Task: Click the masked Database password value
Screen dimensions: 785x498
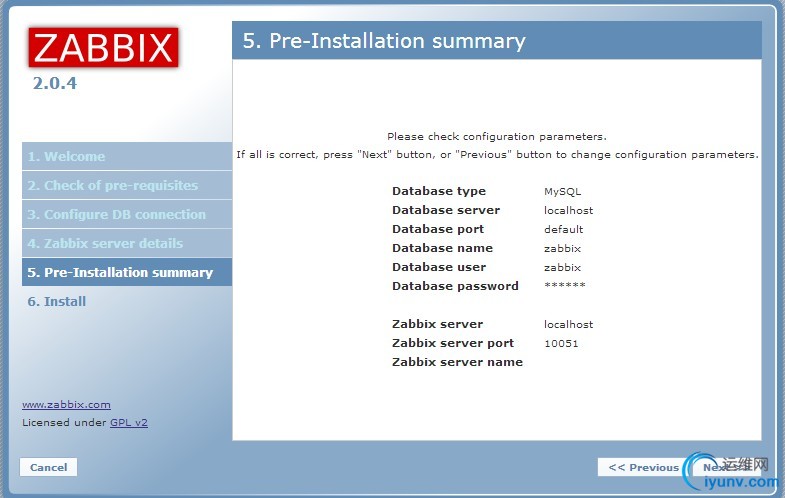Action: [x=565, y=285]
